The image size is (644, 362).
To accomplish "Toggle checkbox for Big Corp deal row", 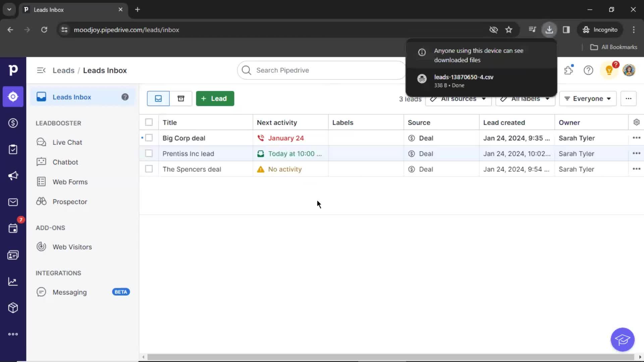I will 149,138.
